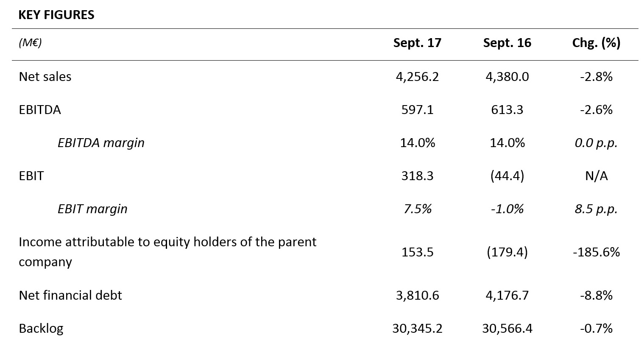This screenshot has width=644, height=348.
Task: Click the Net financial debt label
Action: click(x=70, y=295)
